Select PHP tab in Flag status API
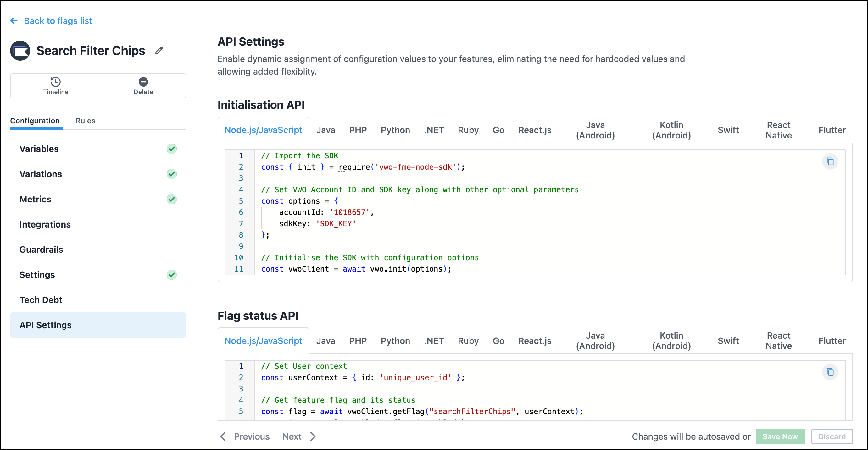Viewport: 868px width, 450px height. [x=358, y=341]
